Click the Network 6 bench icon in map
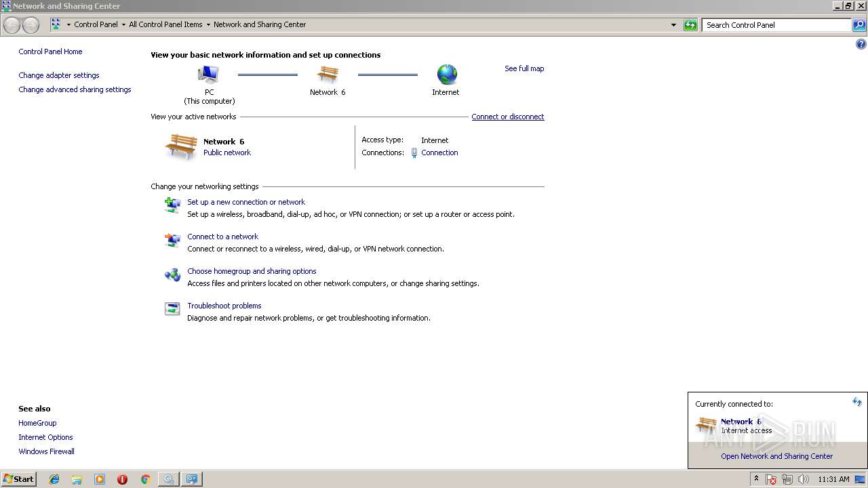 pos(328,75)
